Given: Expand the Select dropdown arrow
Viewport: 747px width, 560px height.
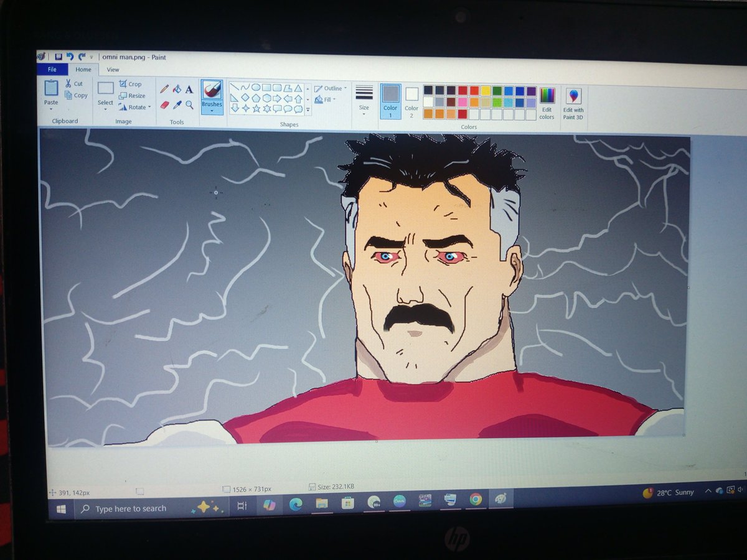Looking at the screenshot, I should 106,110.
